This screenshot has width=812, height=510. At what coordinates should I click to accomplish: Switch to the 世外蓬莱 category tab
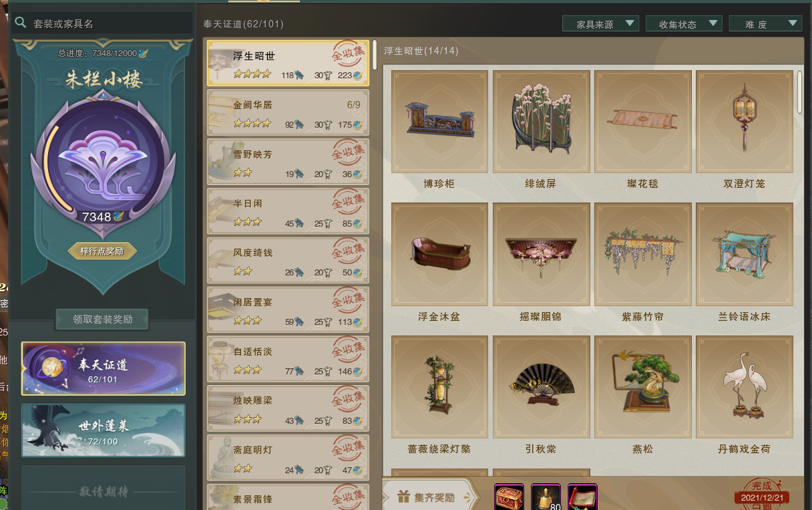(x=104, y=430)
